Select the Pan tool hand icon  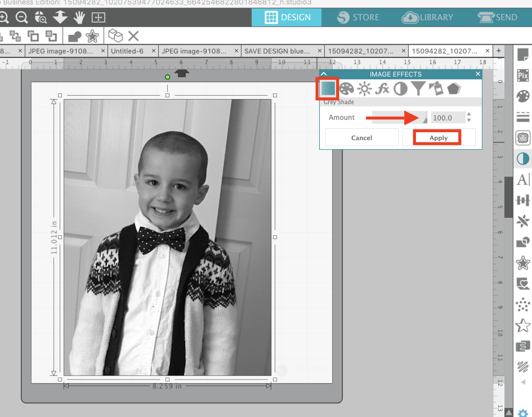point(79,17)
